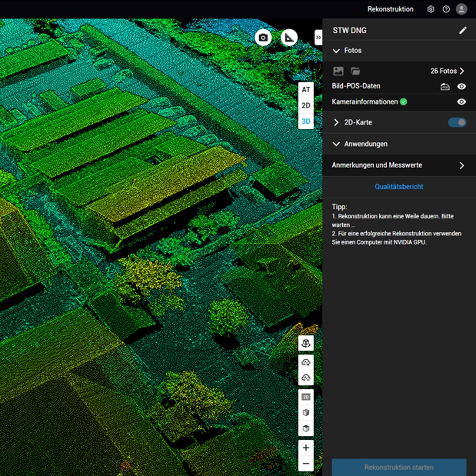Image resolution: width=476 pixels, height=476 pixels.
Task: Click Rekonstruktion starten button
Action: tap(399, 467)
